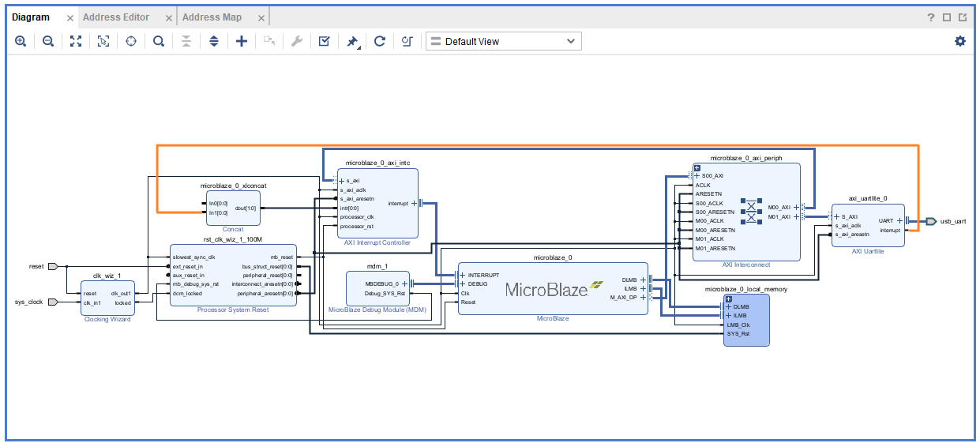Click the Zoom Fit icon

tap(76, 41)
